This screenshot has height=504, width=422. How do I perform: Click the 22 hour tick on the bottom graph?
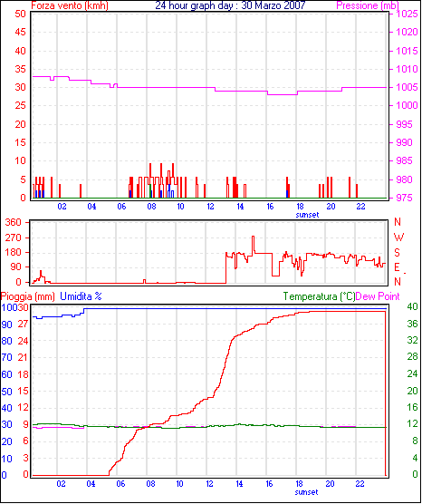point(360,484)
